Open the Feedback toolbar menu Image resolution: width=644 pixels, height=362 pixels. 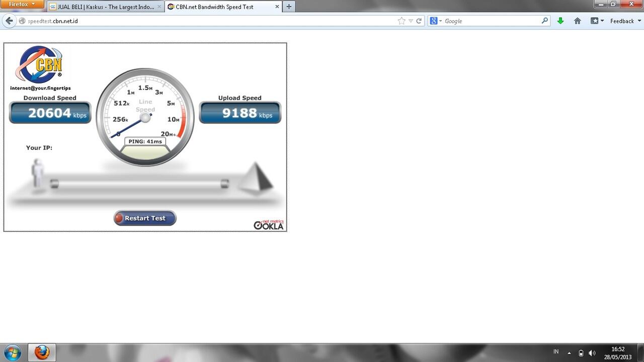625,21
